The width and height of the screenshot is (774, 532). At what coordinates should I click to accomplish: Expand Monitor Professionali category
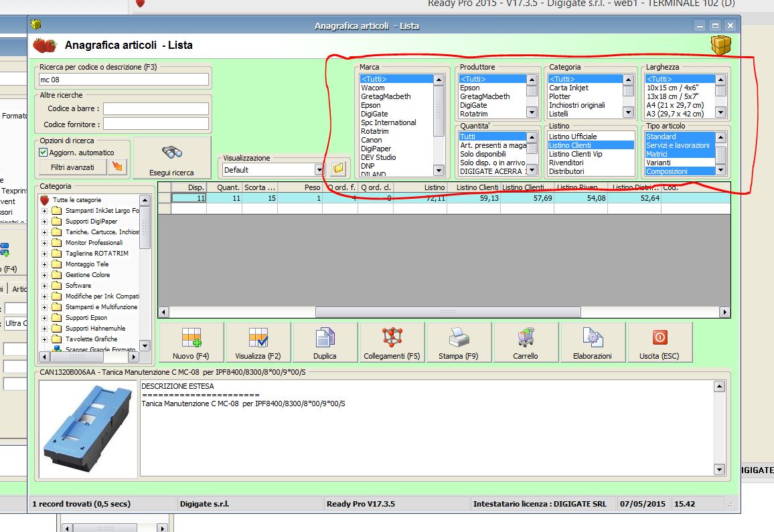[x=44, y=243]
